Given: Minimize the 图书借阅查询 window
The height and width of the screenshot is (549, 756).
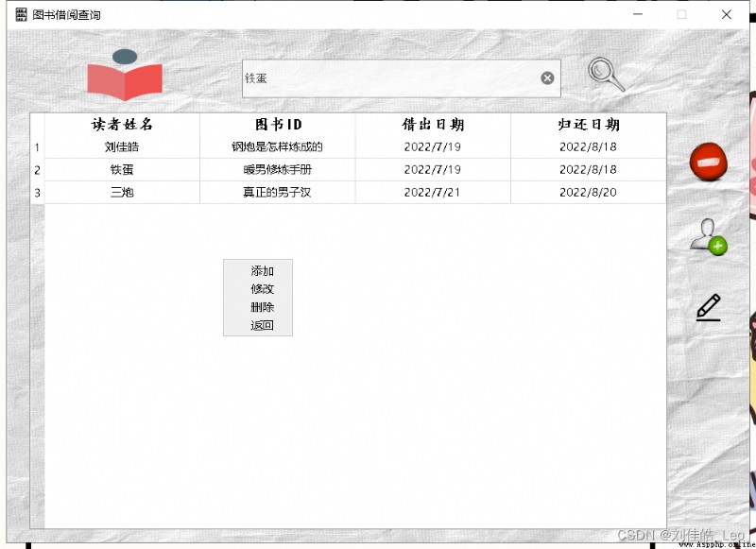Looking at the screenshot, I should 638,14.
